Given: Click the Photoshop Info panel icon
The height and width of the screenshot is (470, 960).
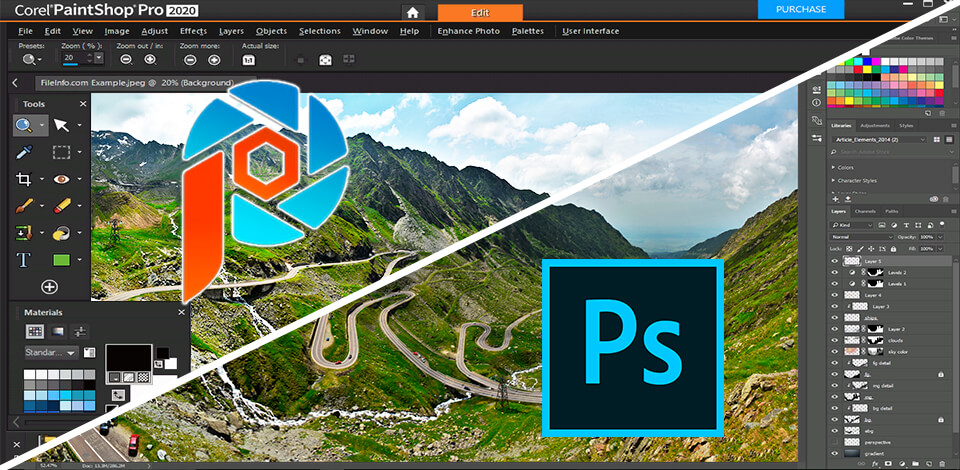Looking at the screenshot, I should [816, 103].
